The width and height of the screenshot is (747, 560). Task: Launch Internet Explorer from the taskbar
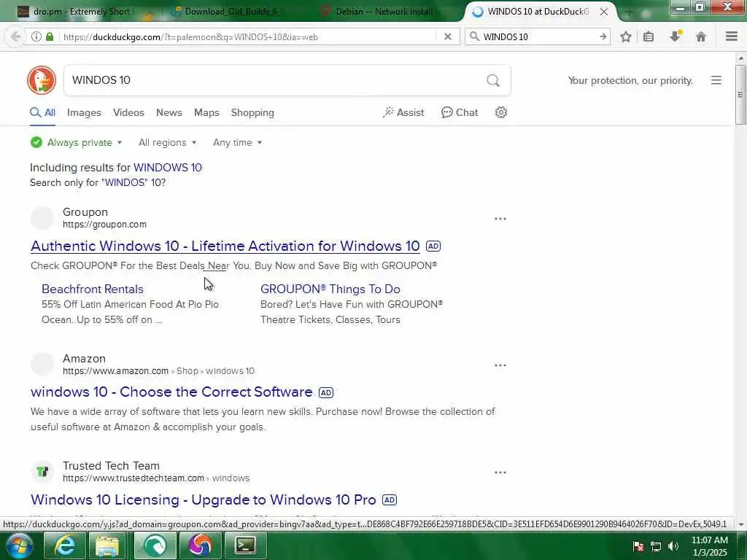(65, 545)
